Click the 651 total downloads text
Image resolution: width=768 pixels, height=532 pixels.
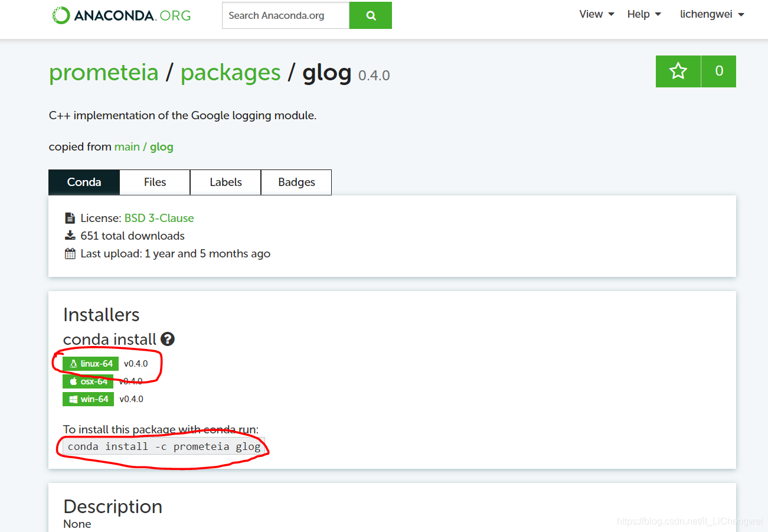pyautogui.click(x=133, y=236)
